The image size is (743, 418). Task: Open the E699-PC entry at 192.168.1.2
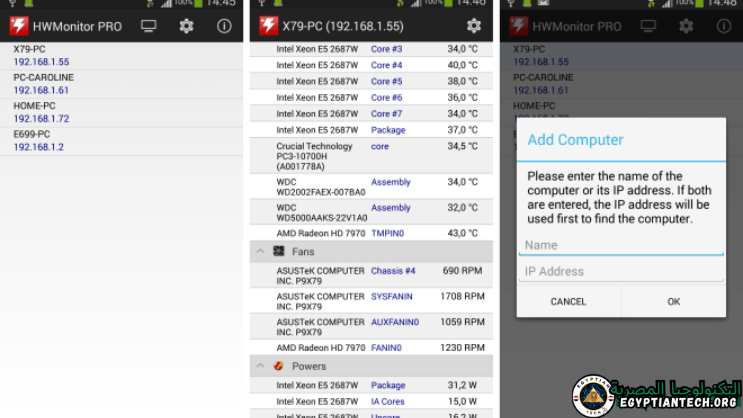point(122,140)
